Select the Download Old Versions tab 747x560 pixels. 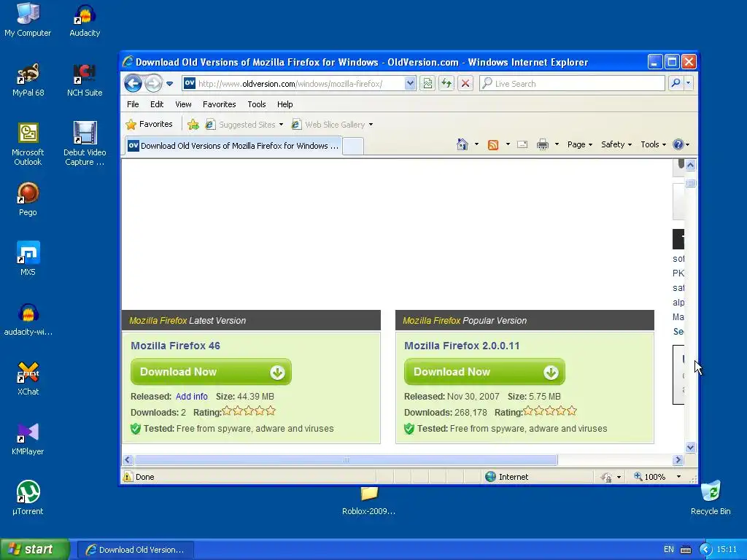(233, 146)
